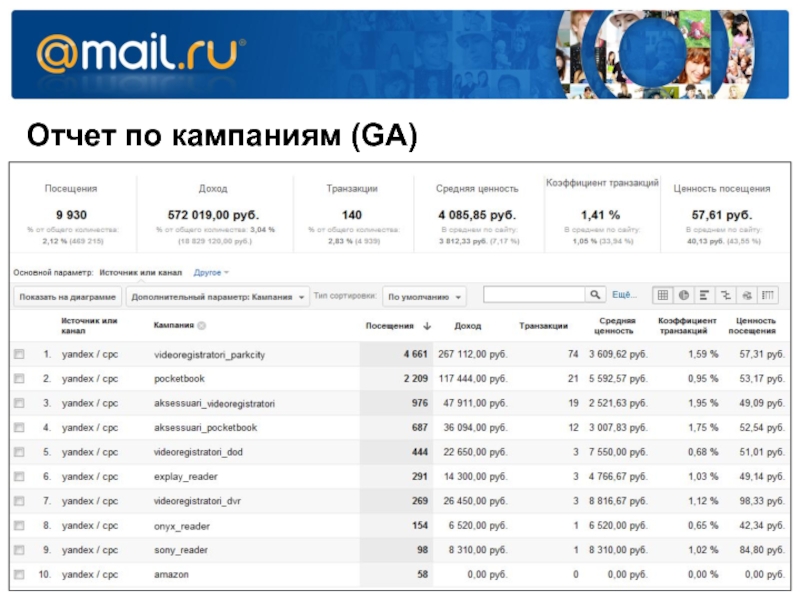Click visits value 4 661
Viewport: 800px width, 600px height.
[415, 354]
